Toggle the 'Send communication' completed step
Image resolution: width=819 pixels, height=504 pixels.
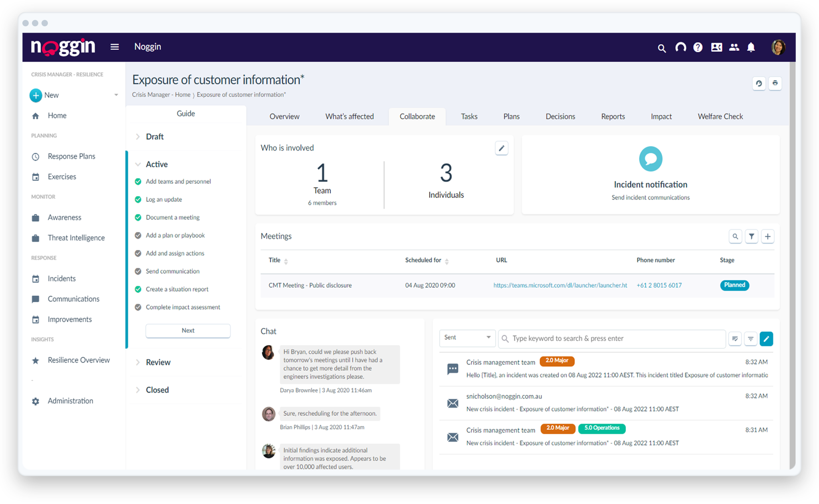coord(138,271)
